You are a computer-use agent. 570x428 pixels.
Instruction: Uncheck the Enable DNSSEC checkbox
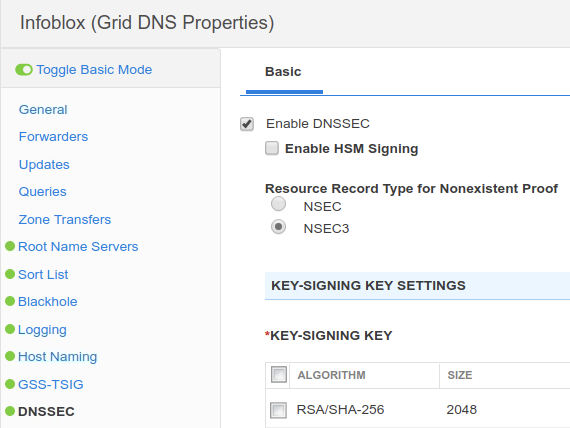247,124
